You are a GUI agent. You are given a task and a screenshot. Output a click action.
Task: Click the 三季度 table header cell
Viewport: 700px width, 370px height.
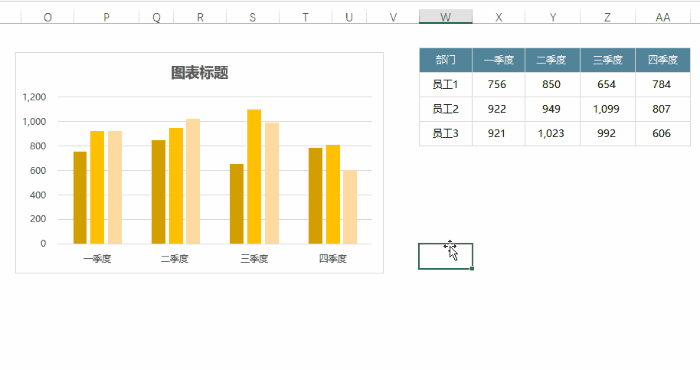608,60
